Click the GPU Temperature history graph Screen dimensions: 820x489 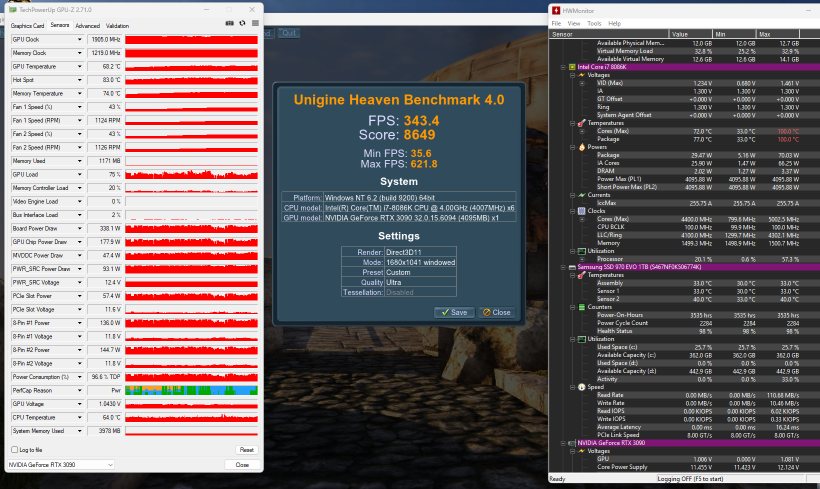click(x=191, y=66)
